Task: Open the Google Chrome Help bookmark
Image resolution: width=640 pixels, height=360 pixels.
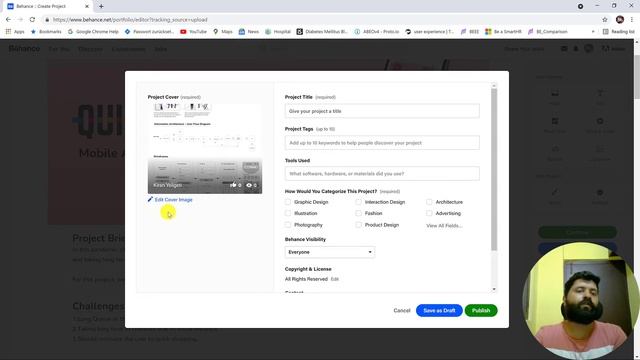Action: (93, 31)
